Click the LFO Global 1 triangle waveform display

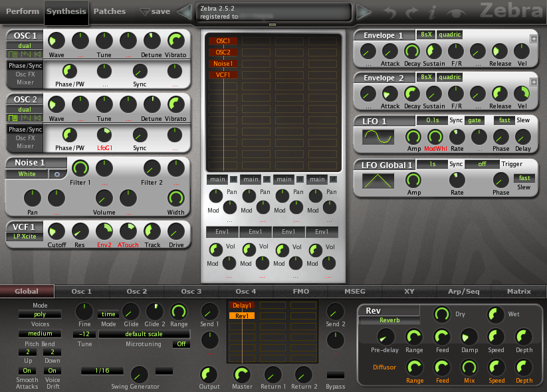click(x=378, y=181)
